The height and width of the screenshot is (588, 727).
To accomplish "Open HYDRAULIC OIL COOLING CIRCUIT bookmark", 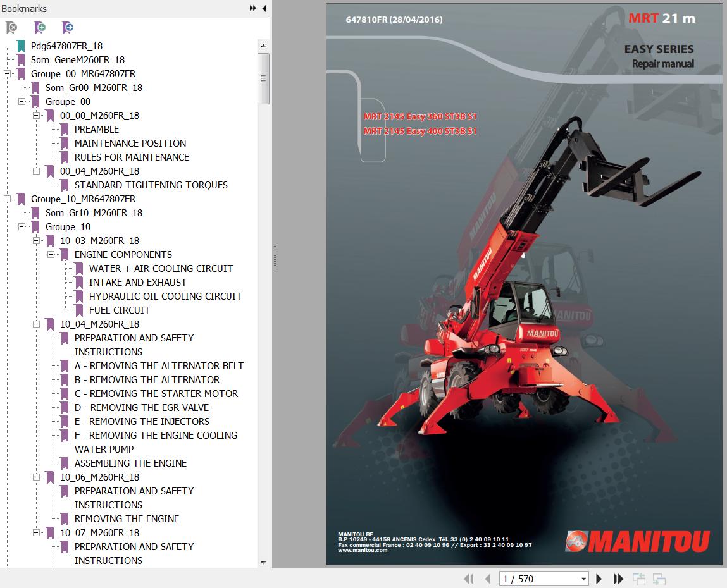I will [165, 296].
